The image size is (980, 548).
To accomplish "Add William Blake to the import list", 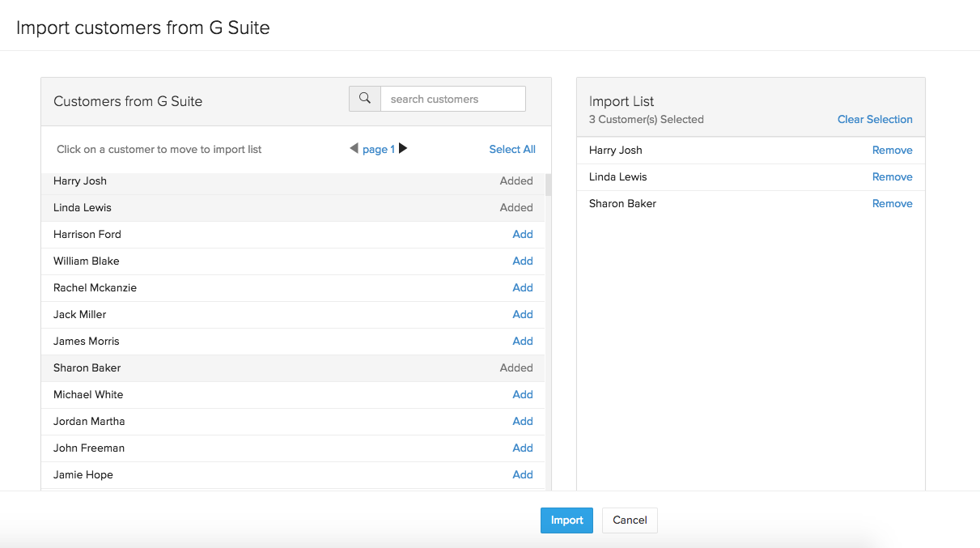I will click(523, 261).
